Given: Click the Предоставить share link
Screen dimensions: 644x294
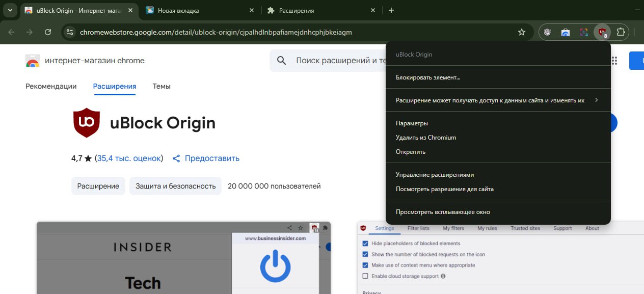Looking at the screenshot, I should [x=206, y=158].
